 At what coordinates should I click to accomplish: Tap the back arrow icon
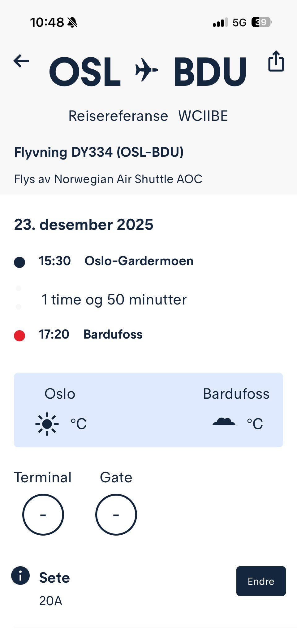pos(21,61)
